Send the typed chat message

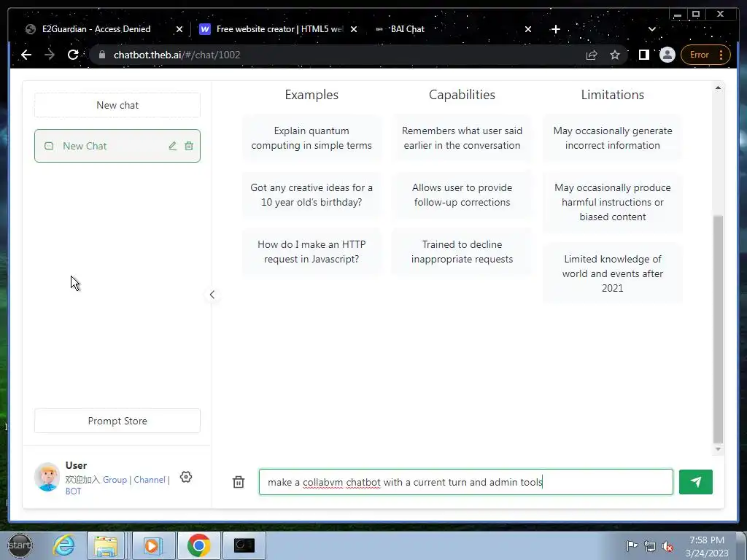pyautogui.click(x=695, y=482)
